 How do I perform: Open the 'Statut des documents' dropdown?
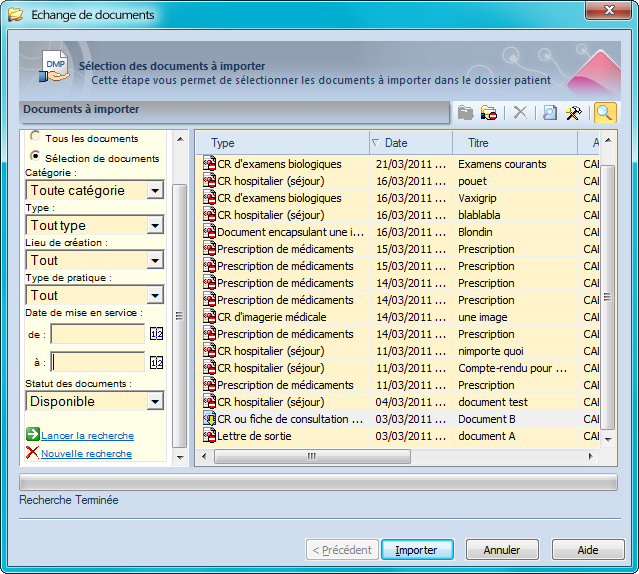pos(155,402)
